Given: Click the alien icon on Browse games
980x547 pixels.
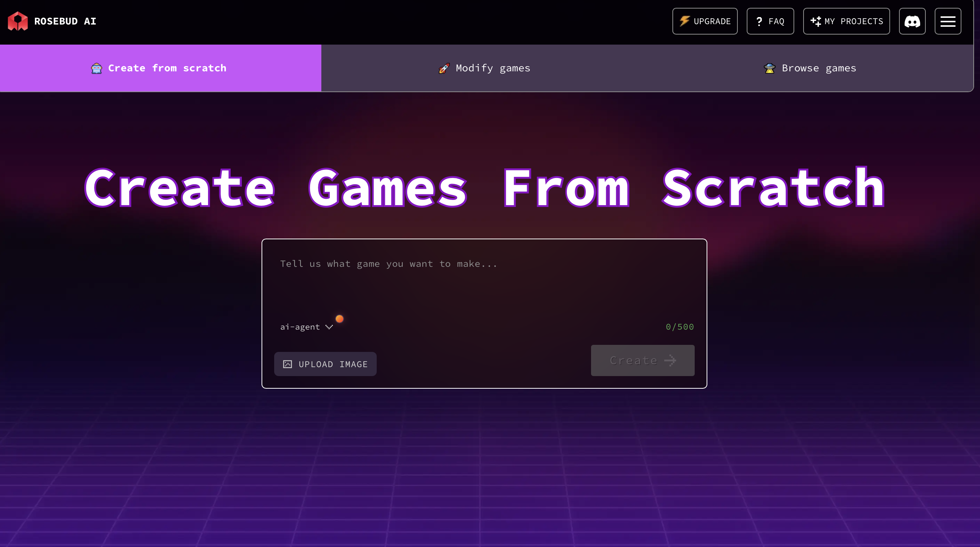Looking at the screenshot, I should point(770,68).
